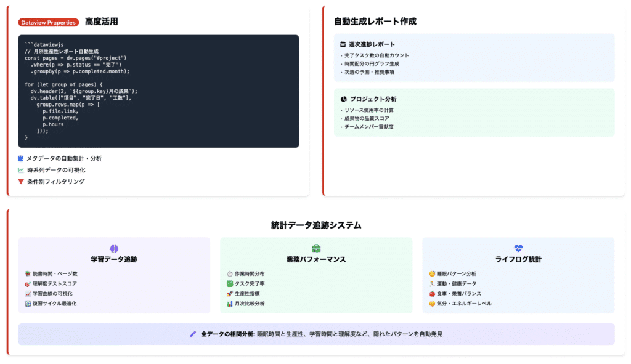Image resolution: width=631 pixels, height=364 pixels.
Task: Select the 統計データ追跡システム section title
Action: tap(315, 224)
